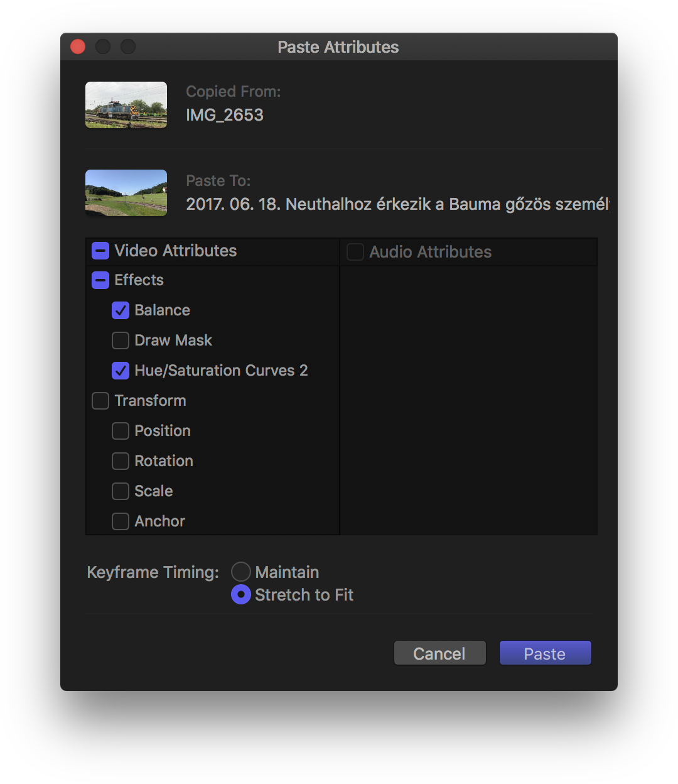The image size is (678, 784).
Task: Click the Neuthalhoz érkezik destination clip name
Action: (398, 204)
